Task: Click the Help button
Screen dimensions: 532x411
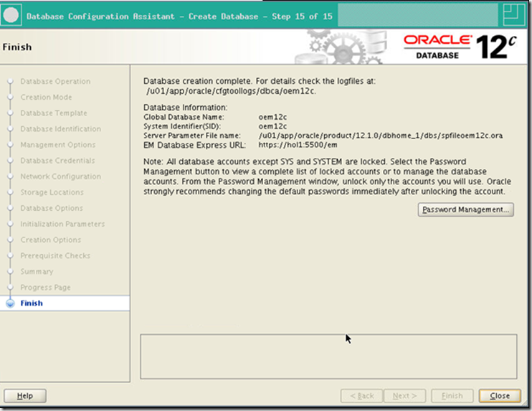Action: tap(25, 396)
